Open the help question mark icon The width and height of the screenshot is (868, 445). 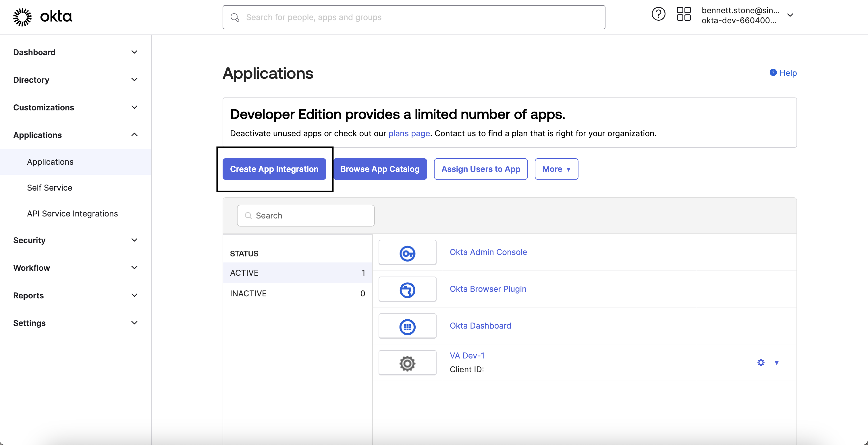pyautogui.click(x=658, y=14)
